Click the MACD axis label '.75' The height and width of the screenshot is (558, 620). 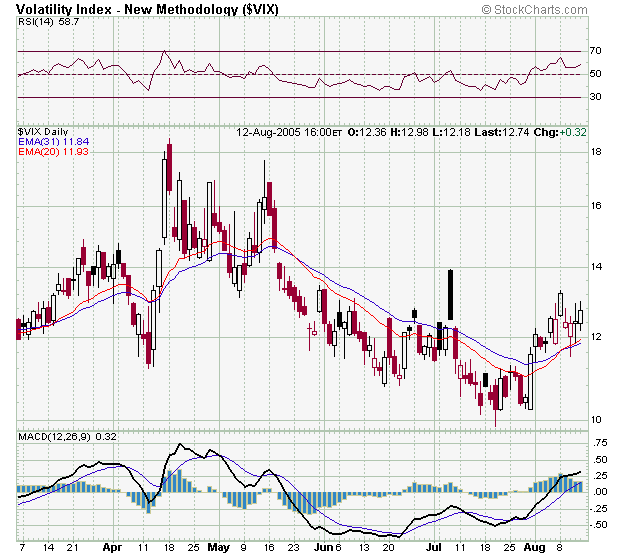[x=600, y=443]
